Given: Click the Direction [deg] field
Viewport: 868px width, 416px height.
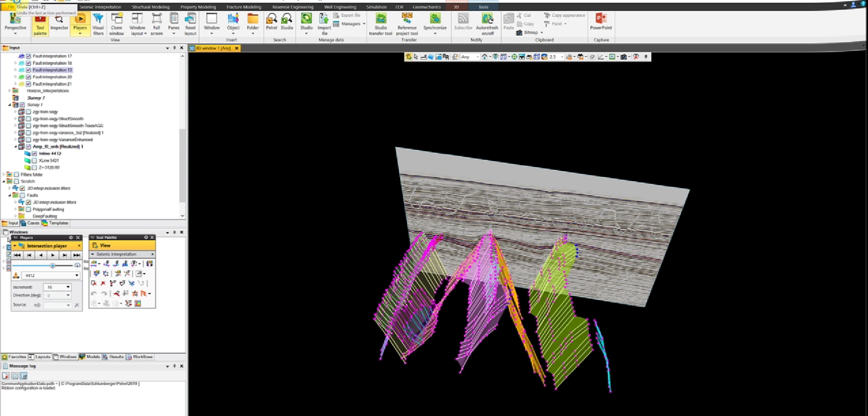Looking at the screenshot, I should [x=57, y=295].
